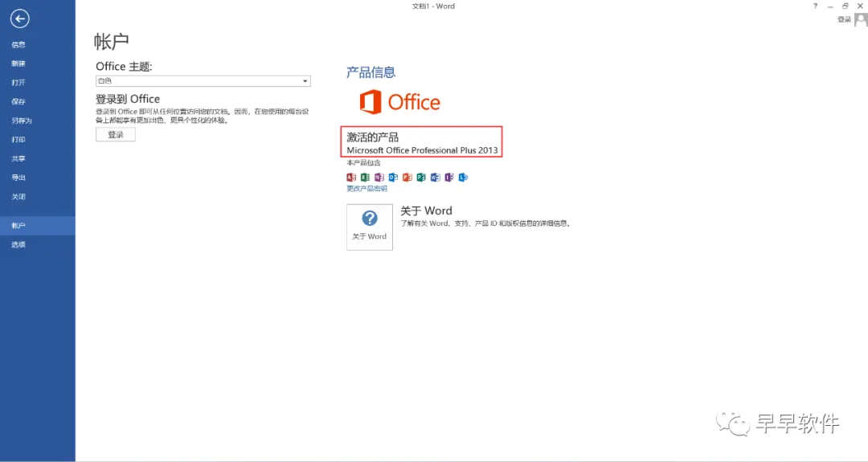This screenshot has width=868, height=462.
Task: Select the 帐户 (Account) sidebar item
Action: 38,226
